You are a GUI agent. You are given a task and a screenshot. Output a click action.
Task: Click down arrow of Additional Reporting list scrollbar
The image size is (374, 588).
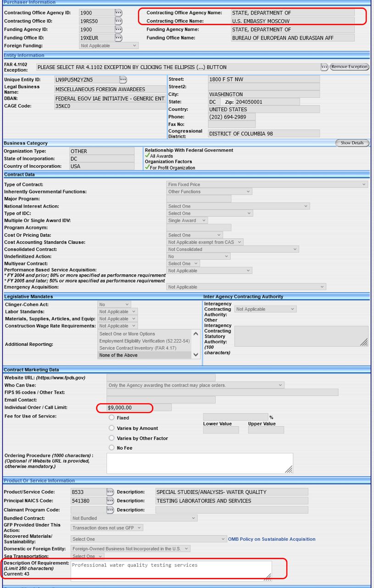196,355
